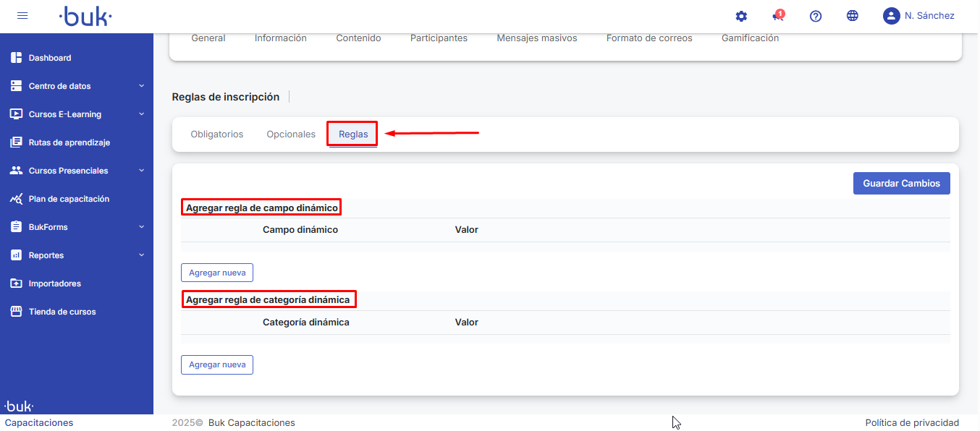Expand the BukForms sidebar menu
Viewport: 980px width, 431px height.
(x=141, y=227)
